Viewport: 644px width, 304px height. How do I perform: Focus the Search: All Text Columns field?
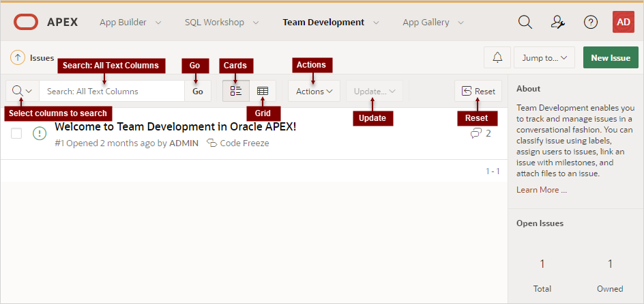click(112, 91)
